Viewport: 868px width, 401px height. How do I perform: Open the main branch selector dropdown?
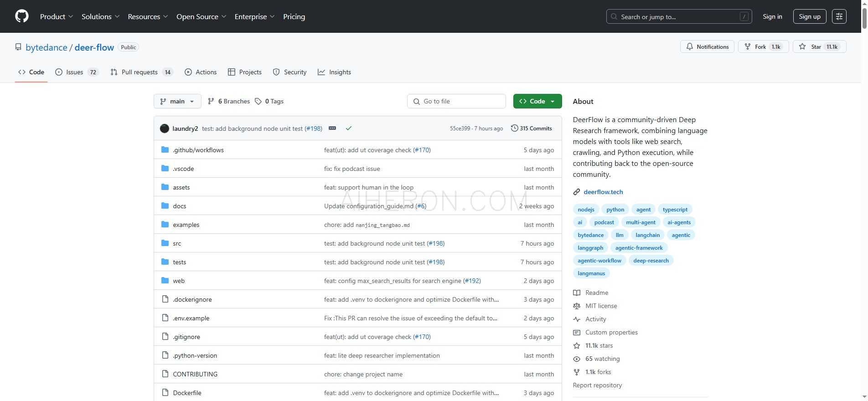pos(177,101)
